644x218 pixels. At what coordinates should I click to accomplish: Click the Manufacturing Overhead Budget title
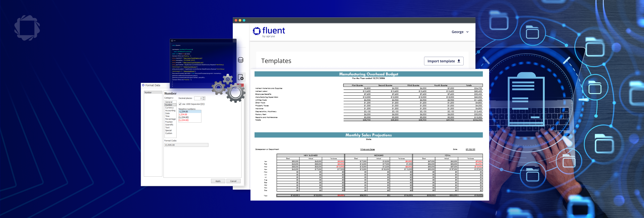[x=369, y=74]
